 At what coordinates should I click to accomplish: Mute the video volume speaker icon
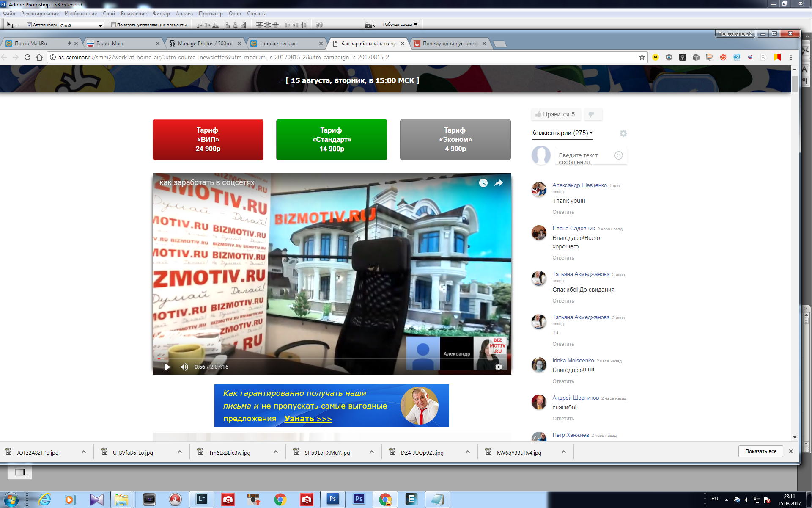[184, 367]
